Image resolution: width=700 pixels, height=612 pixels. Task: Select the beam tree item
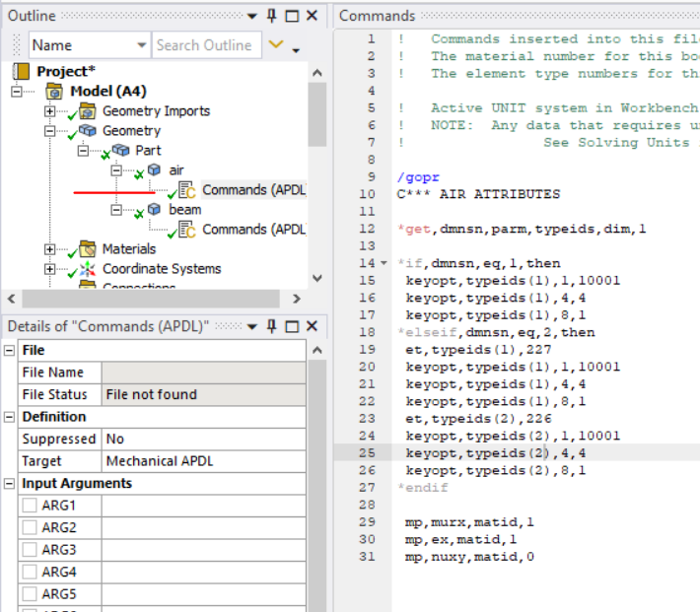184,209
